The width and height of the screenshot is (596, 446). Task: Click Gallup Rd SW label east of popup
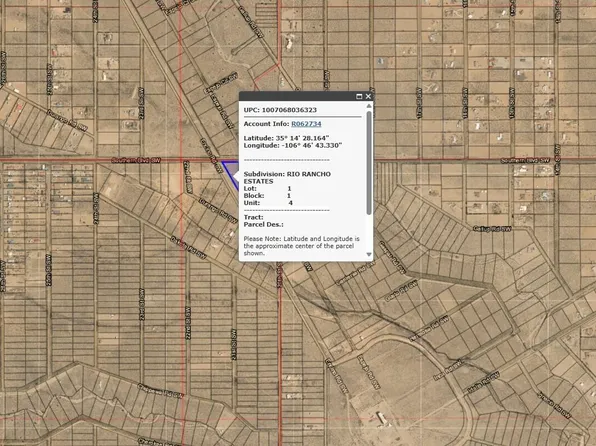(x=492, y=229)
